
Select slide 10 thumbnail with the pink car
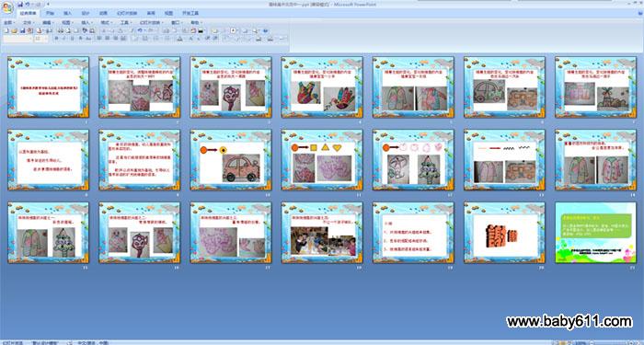coord(231,160)
